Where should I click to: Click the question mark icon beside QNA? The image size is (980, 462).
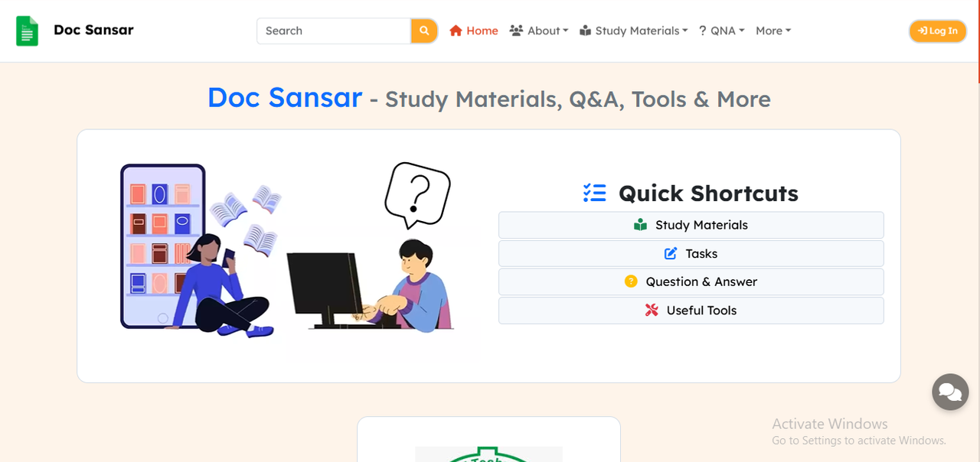point(702,31)
